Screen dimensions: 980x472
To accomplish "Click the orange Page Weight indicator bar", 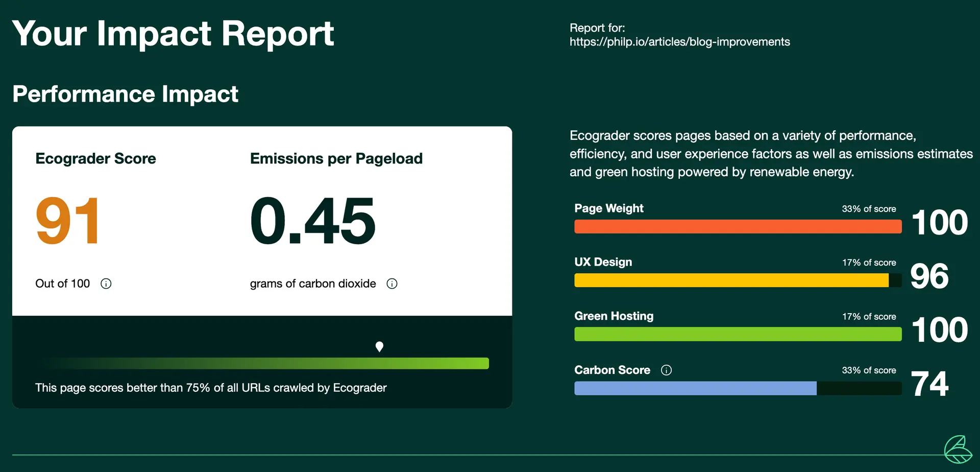I will coord(738,226).
